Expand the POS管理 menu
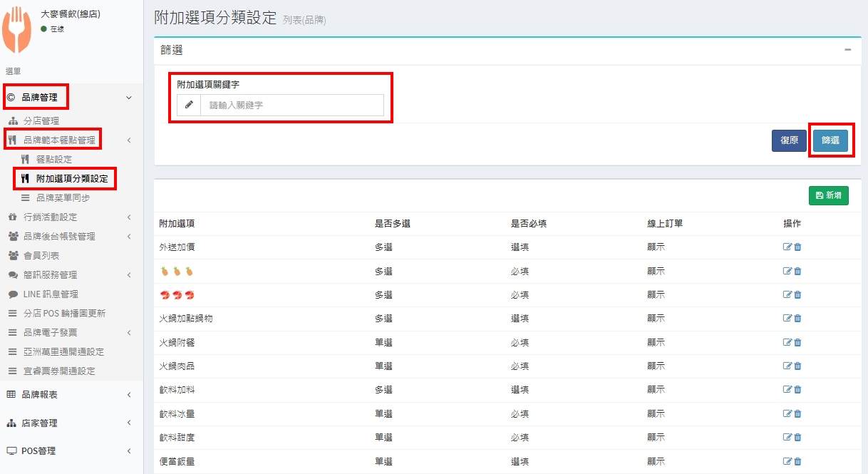The height and width of the screenshot is (474, 868). coord(68,450)
